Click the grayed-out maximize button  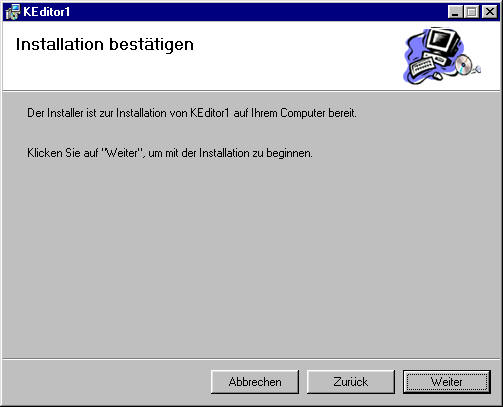(x=472, y=12)
